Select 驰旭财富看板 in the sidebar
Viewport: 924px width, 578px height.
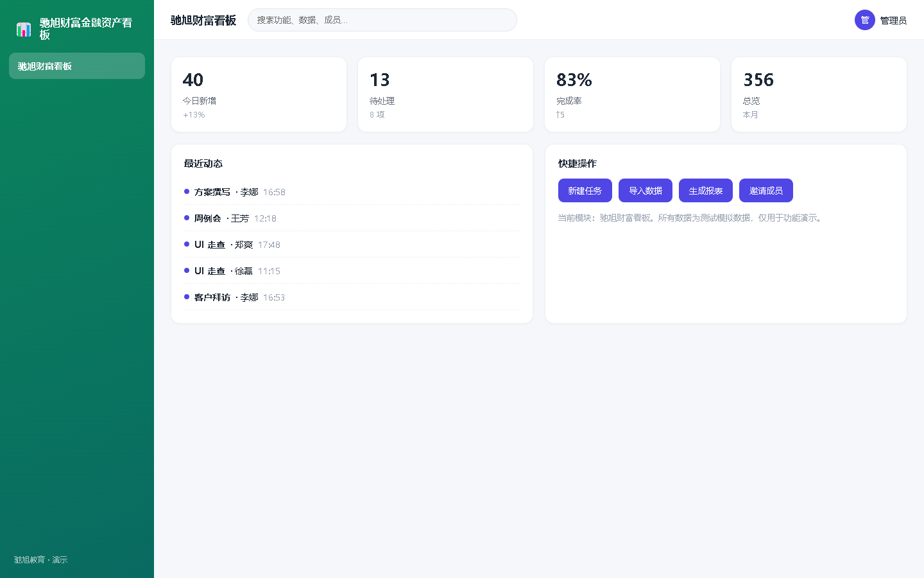coord(77,66)
